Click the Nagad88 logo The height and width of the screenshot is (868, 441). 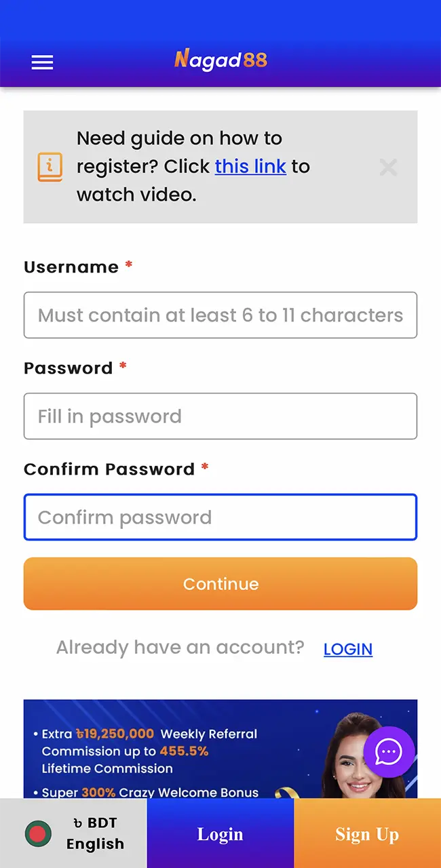point(220,60)
